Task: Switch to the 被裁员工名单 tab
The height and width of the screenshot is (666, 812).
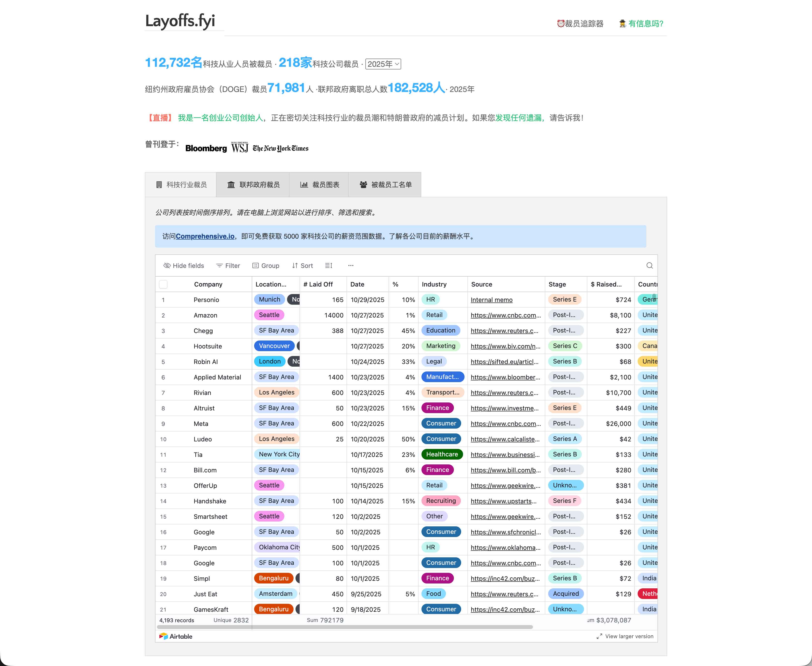Action: point(385,185)
